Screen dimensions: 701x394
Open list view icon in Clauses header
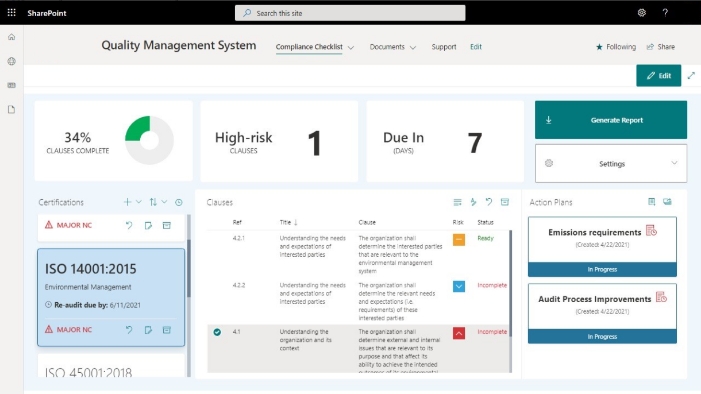pyautogui.click(x=457, y=202)
